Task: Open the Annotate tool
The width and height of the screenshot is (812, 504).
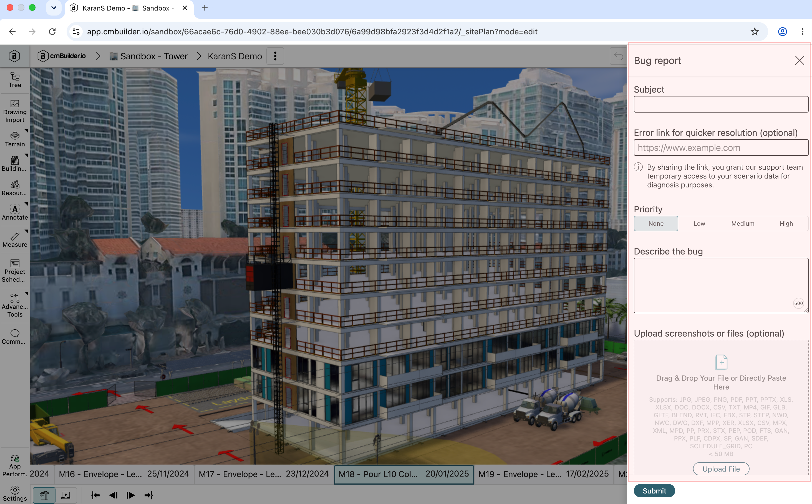Action: (15, 212)
